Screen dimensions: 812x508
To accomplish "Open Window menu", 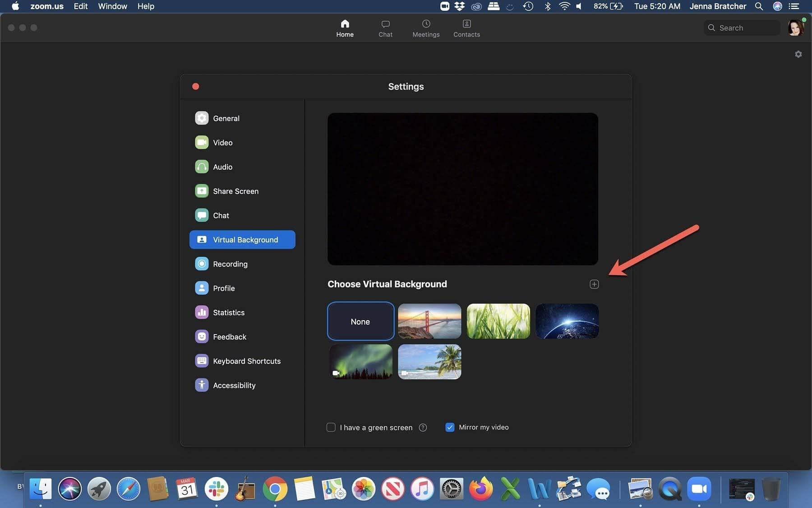I will click(112, 6).
